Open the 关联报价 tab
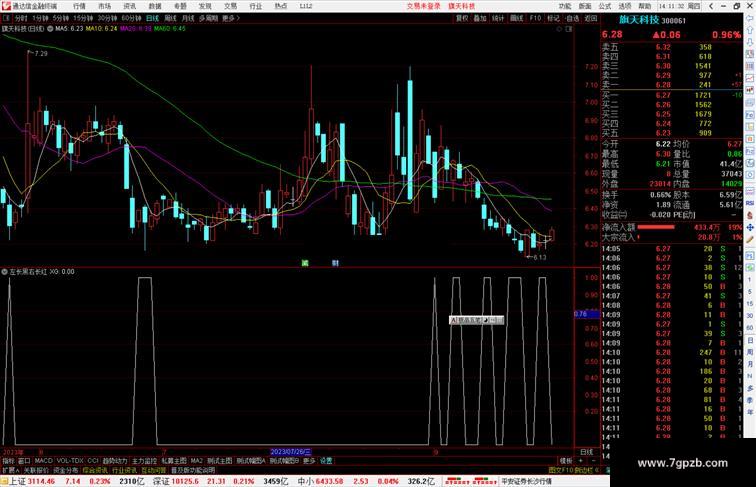 (x=36, y=470)
